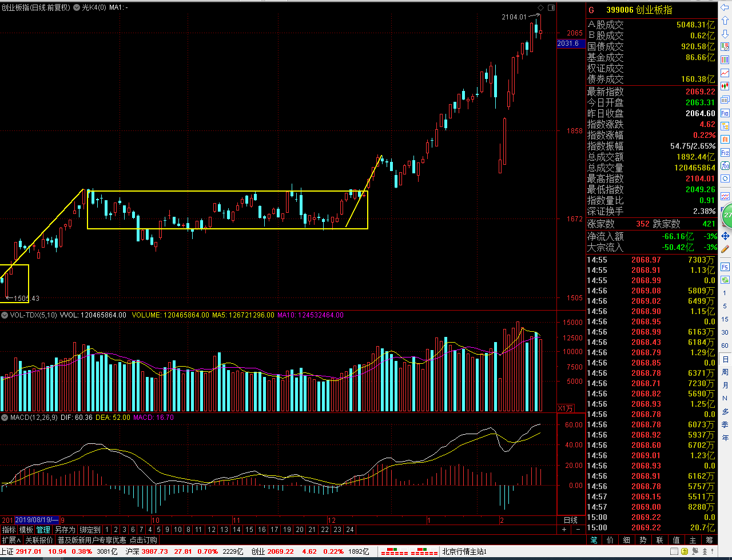Select the 30-minute period in the sidebar

(x=725, y=332)
